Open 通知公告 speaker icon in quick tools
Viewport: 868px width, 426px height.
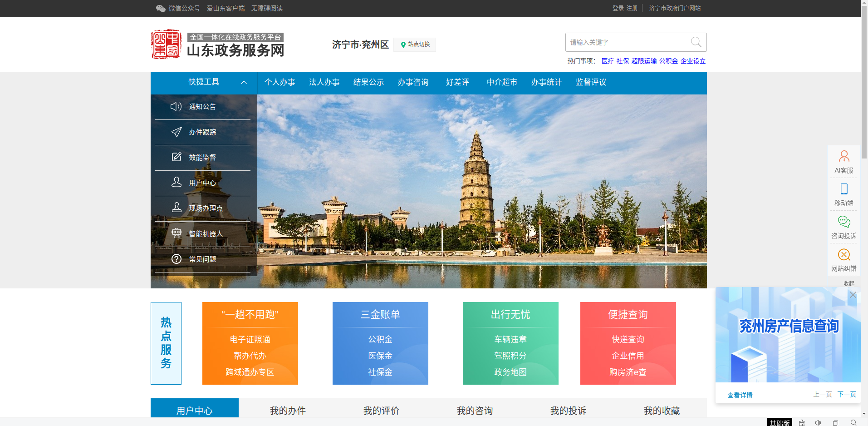point(176,107)
